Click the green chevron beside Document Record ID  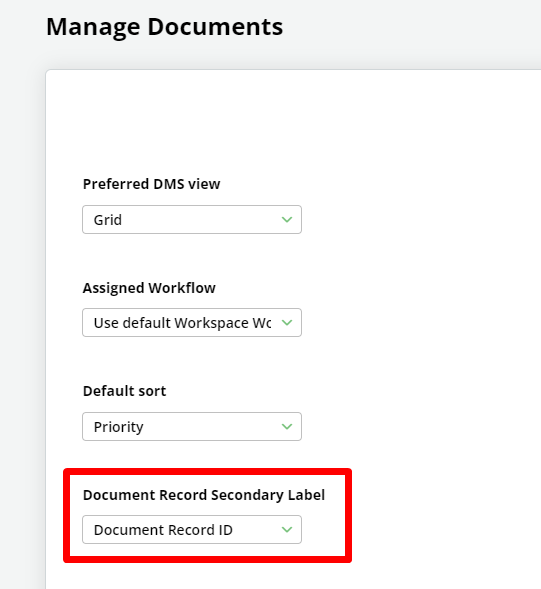click(x=287, y=530)
